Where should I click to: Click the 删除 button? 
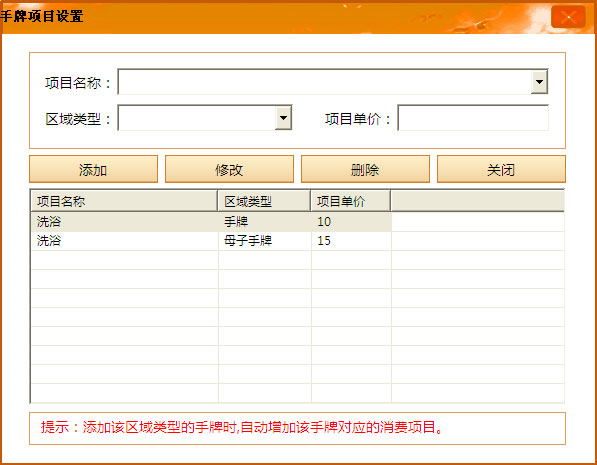365,169
